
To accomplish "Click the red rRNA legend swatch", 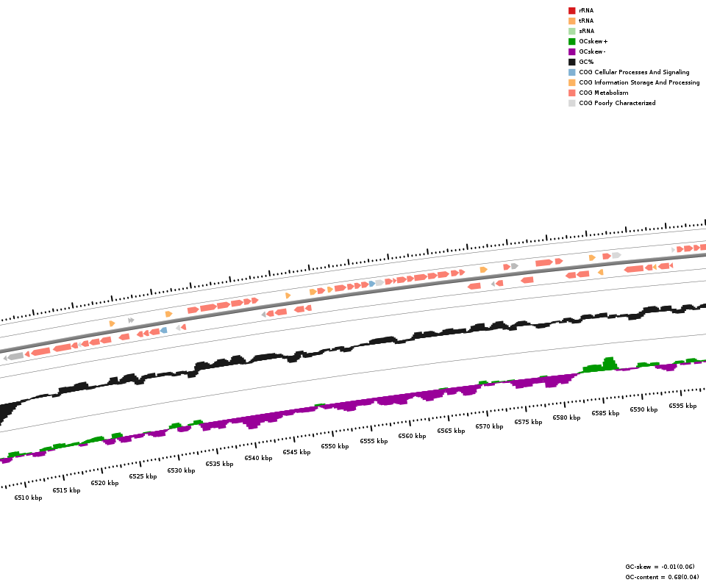I will (x=571, y=11).
